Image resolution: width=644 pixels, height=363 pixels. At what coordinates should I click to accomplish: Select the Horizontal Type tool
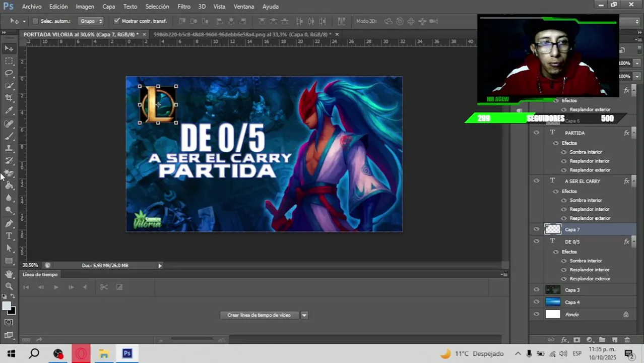[x=9, y=236]
